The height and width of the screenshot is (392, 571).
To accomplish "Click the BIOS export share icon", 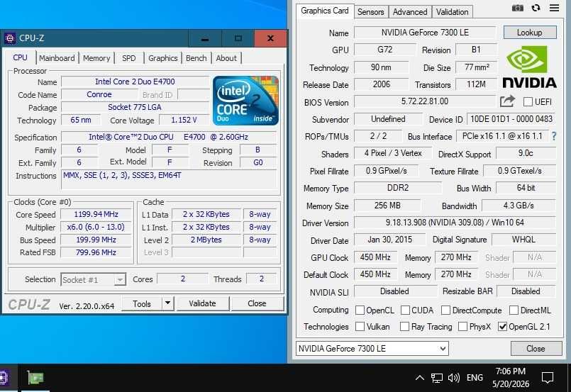I will [507, 101].
